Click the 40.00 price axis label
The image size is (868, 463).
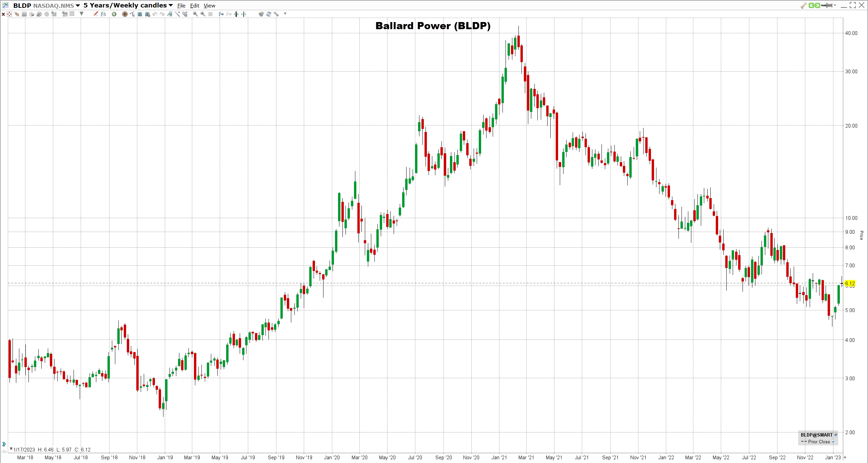[x=851, y=33]
